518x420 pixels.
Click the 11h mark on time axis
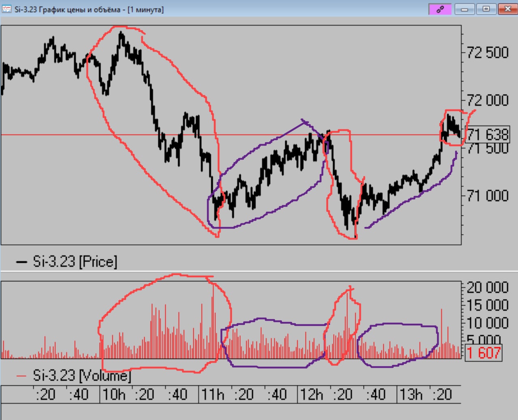coord(212,394)
